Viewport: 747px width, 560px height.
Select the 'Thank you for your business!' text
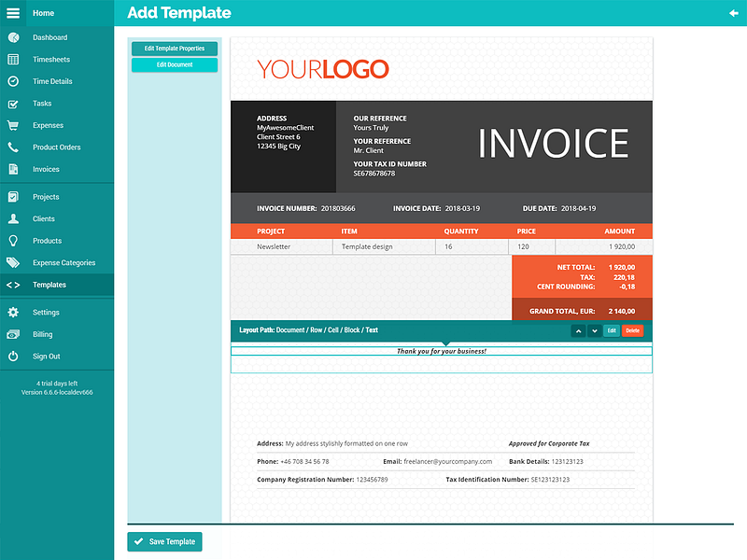point(441,351)
